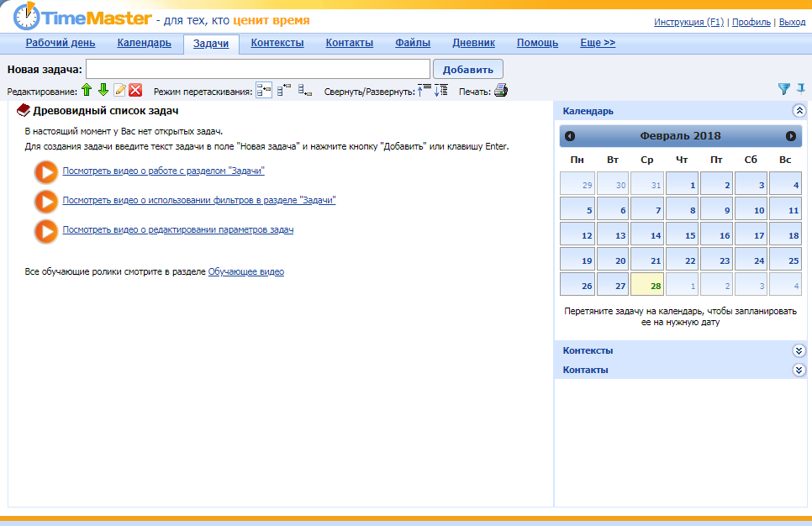Expand the Контексты panel
Image resolution: width=812 pixels, height=526 pixels.
point(799,350)
